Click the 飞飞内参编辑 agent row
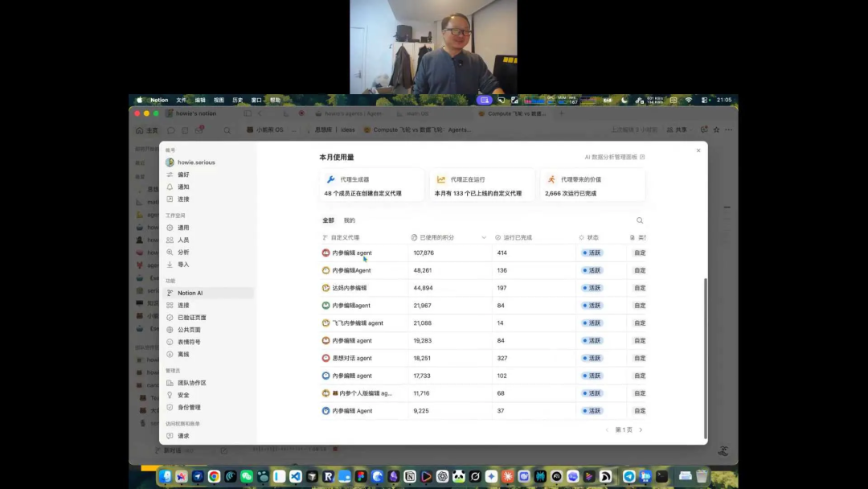The image size is (868, 489). point(483,323)
